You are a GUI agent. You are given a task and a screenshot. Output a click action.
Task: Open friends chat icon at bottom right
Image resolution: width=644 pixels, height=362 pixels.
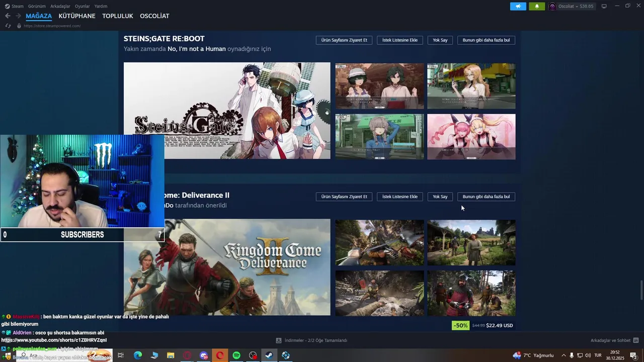(x=636, y=340)
